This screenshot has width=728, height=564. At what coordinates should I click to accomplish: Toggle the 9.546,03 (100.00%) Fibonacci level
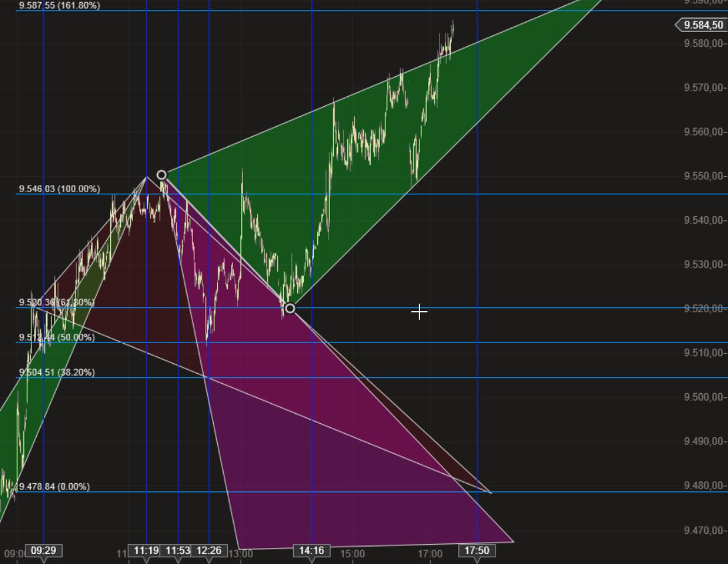[58, 189]
